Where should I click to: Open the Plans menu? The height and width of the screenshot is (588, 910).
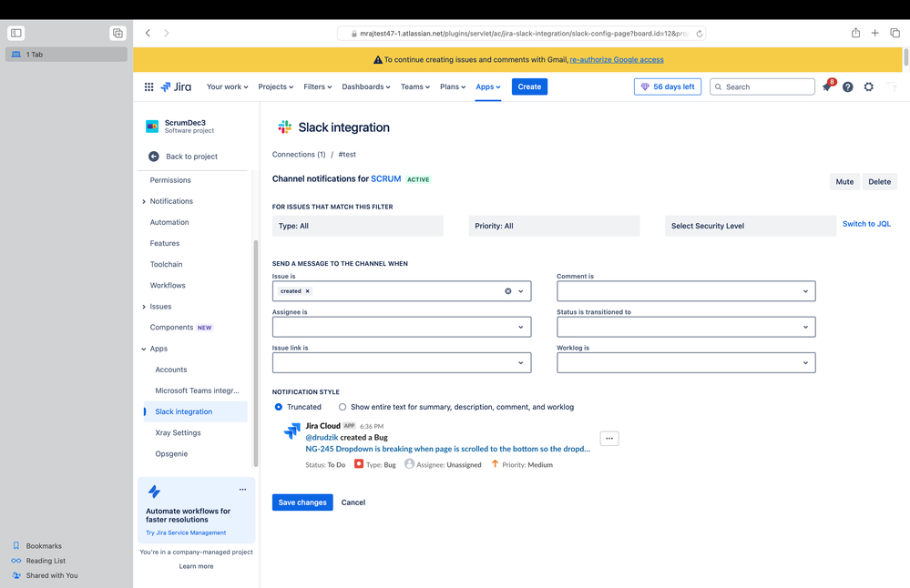coord(453,87)
